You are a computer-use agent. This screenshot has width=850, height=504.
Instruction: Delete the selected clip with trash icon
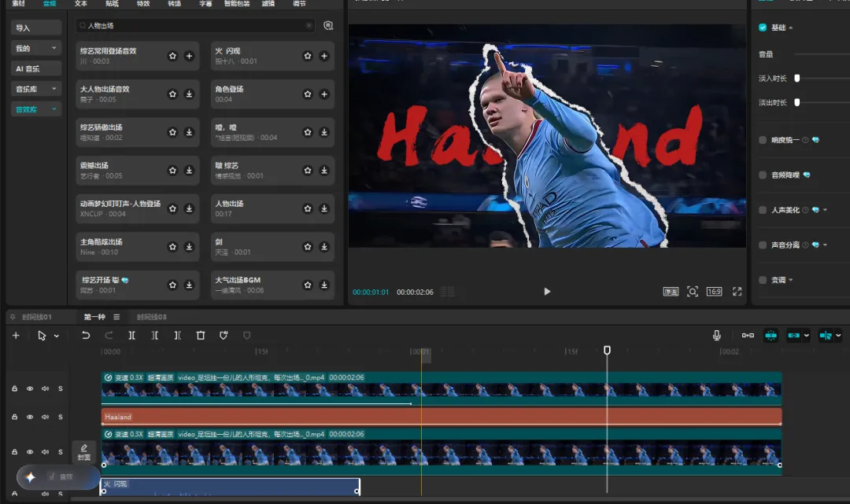click(x=201, y=336)
